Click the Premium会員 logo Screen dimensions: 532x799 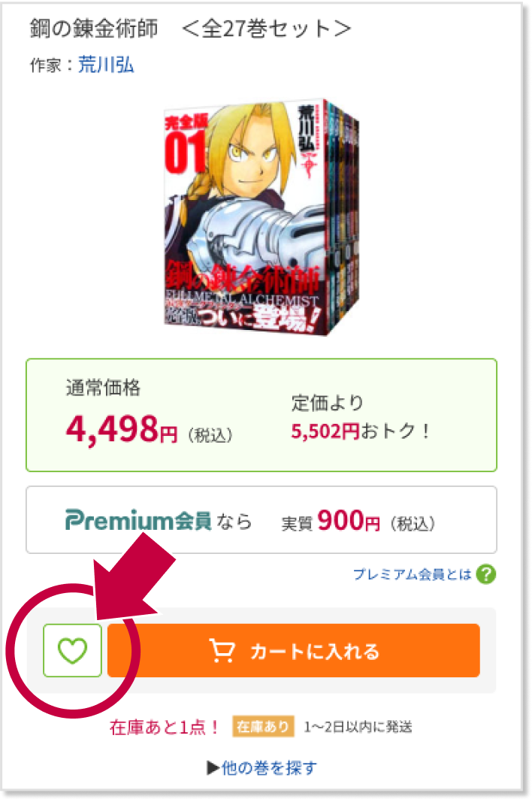pos(138,520)
